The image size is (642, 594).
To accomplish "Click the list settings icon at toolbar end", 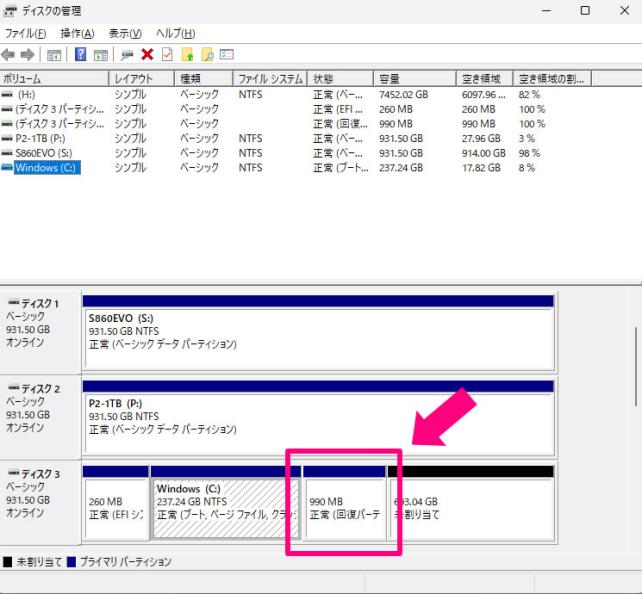I will pos(227,54).
